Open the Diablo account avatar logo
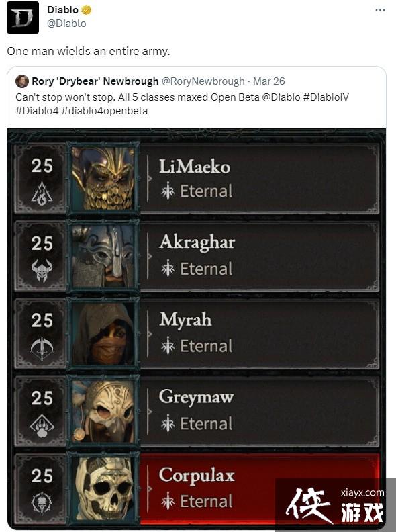The image size is (396, 532). (23, 17)
